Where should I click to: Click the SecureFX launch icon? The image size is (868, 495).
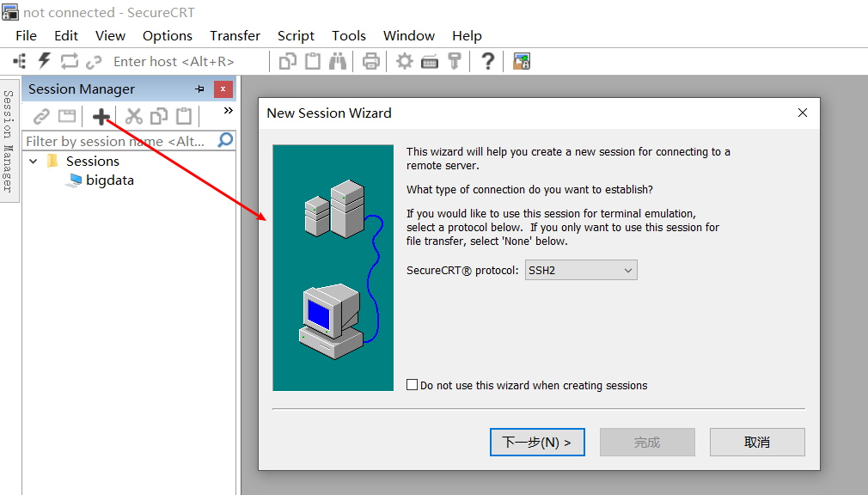point(522,61)
